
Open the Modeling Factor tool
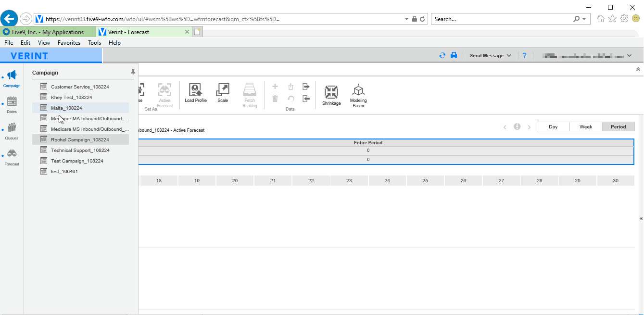(x=358, y=96)
